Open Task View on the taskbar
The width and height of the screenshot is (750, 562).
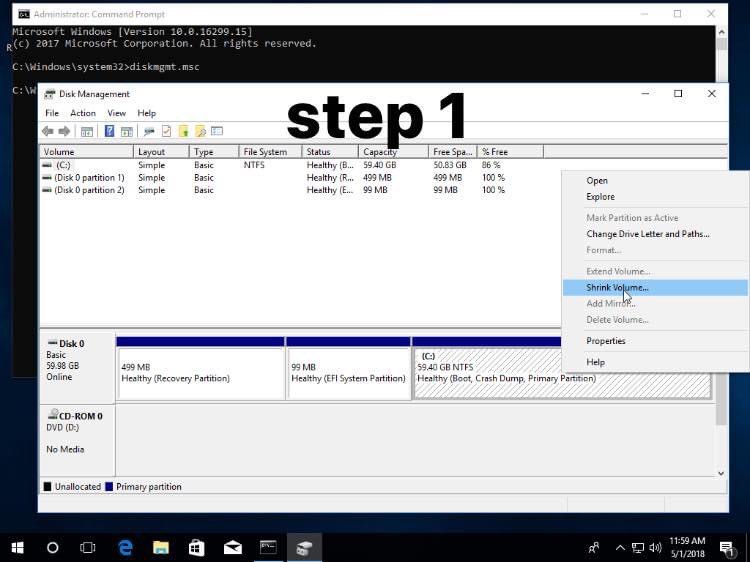point(88,548)
